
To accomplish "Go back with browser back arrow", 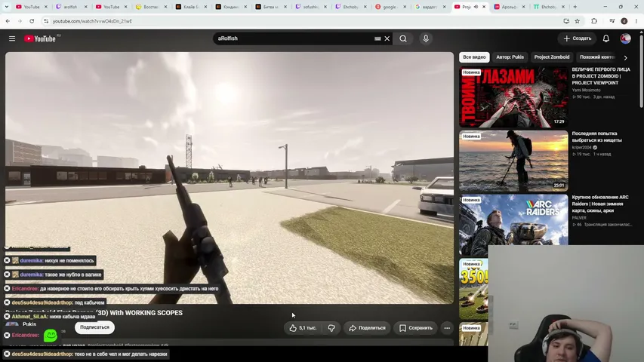I will (8, 21).
